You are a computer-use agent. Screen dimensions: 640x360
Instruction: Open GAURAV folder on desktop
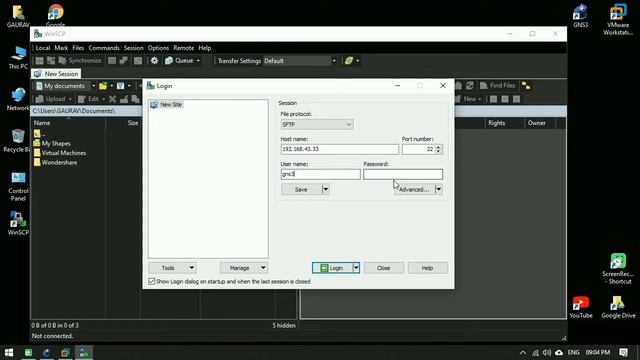click(x=18, y=16)
